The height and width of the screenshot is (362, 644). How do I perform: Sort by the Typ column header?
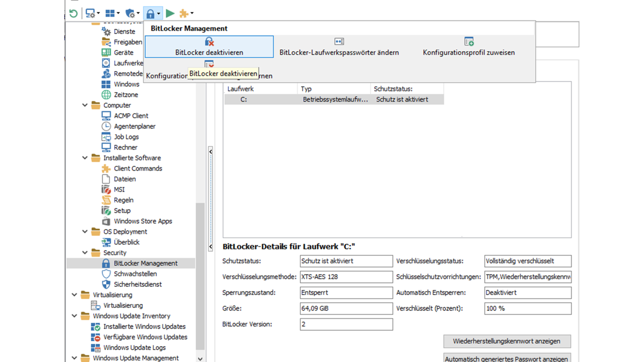point(334,89)
